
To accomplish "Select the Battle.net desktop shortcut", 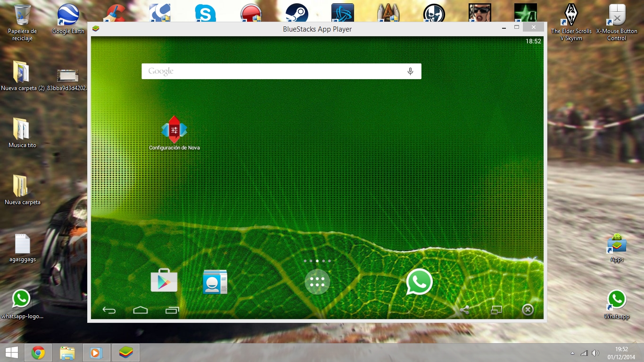I will click(342, 13).
